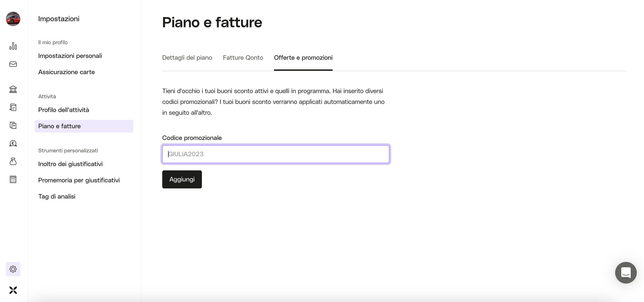Screen dimensions: 644x302
Task: Switch to the Fatture Qonto tab
Action: [x=243, y=57]
